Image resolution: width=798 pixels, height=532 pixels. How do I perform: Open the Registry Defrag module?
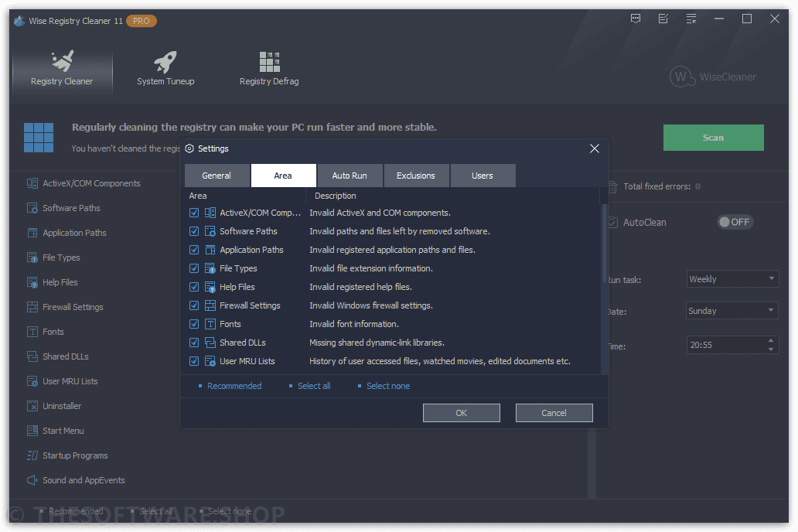269,70
